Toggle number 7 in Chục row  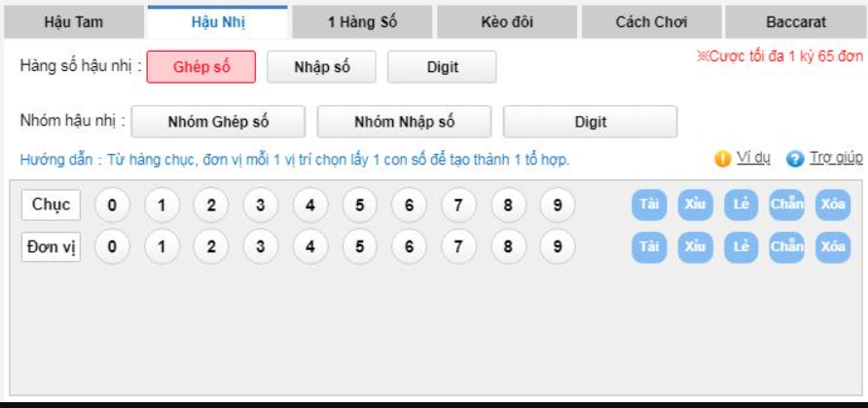tap(457, 204)
